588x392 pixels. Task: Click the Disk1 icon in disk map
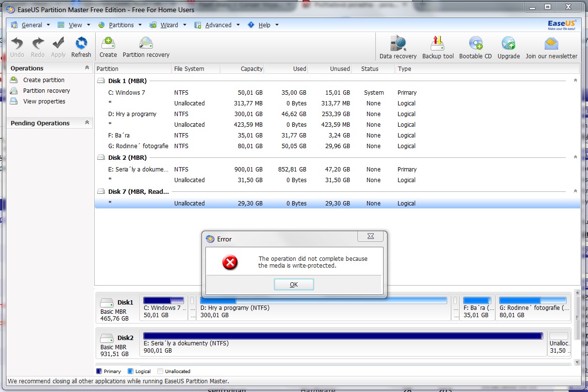107,303
